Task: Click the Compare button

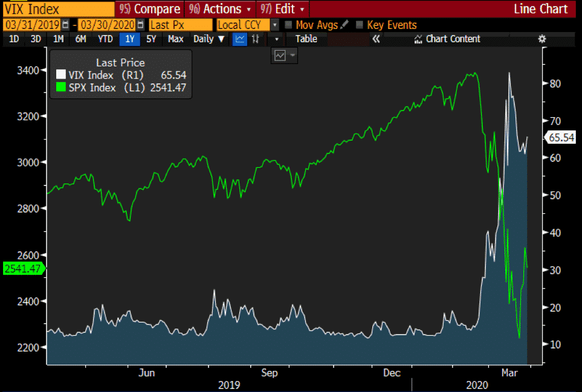Action: pyautogui.click(x=150, y=9)
